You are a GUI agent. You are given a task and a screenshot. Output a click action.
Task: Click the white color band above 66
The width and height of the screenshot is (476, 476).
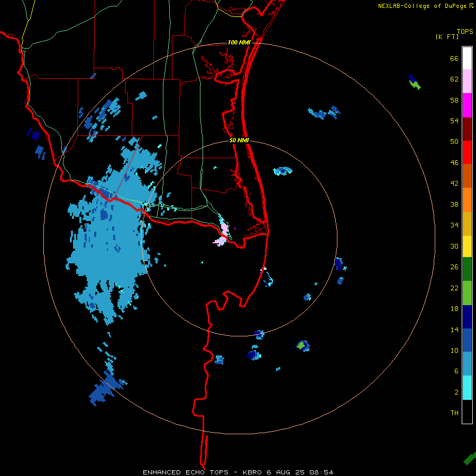[467, 58]
